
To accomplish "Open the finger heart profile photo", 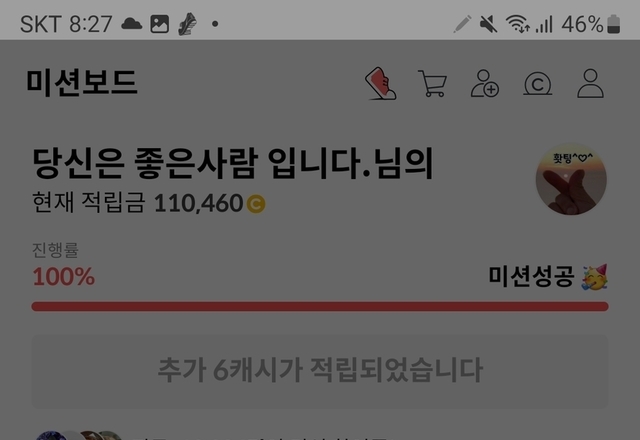I will click(x=571, y=179).
